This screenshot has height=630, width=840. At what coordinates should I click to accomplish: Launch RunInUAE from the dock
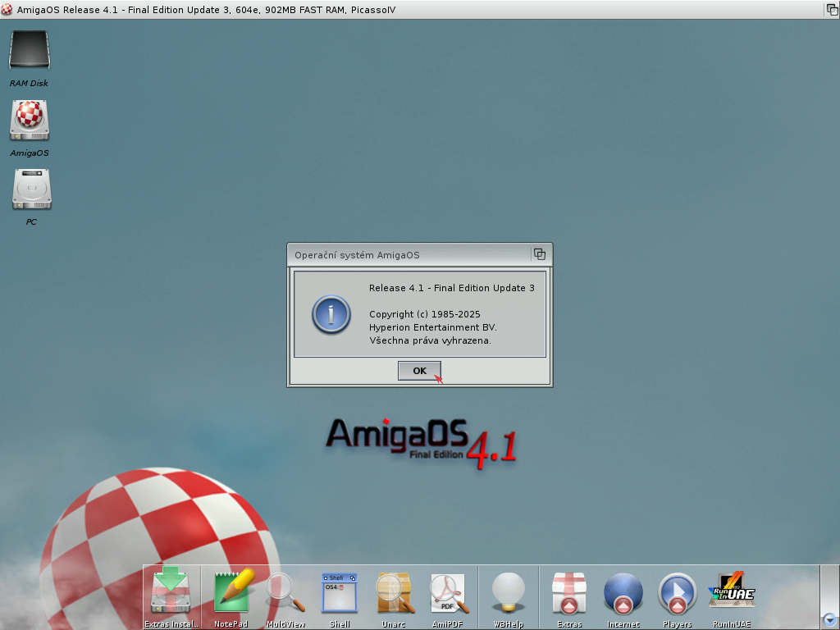click(x=731, y=591)
